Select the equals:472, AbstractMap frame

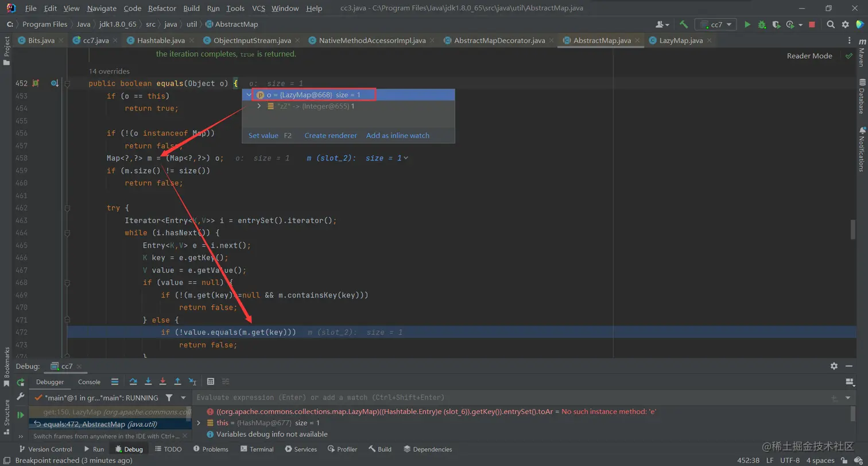click(x=110, y=424)
